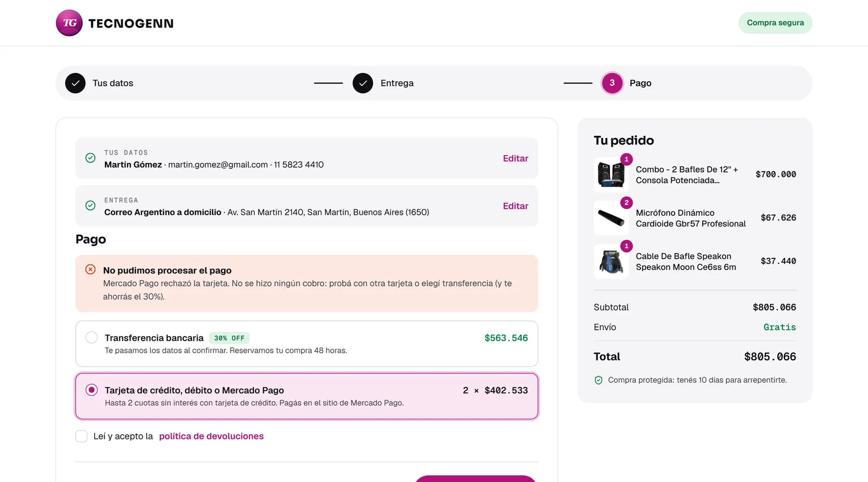Click the red error icon in payment alert
This screenshot has width=868, height=482.
(90, 269)
